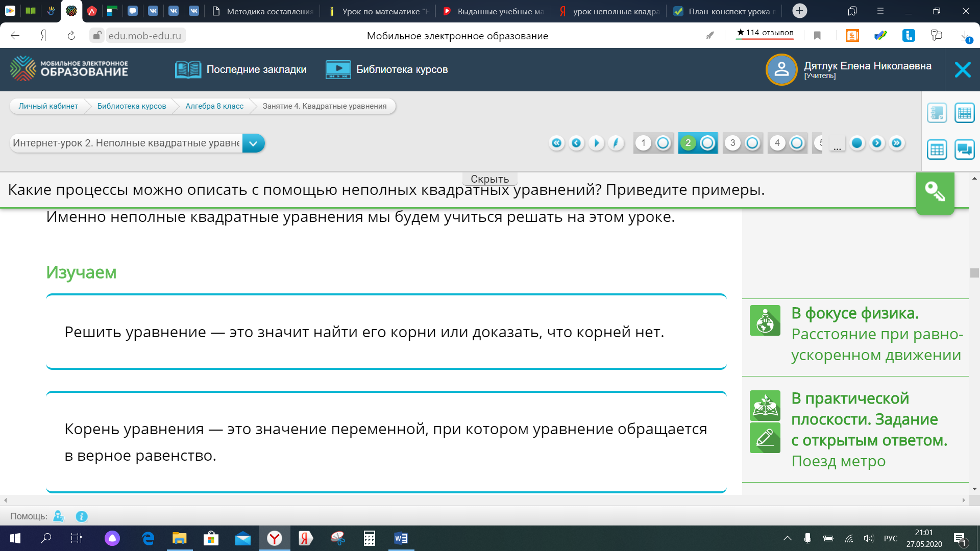Image resolution: width=980 pixels, height=551 pixels.
Task: Open В фокусе физика sidebar link
Action: click(x=854, y=313)
